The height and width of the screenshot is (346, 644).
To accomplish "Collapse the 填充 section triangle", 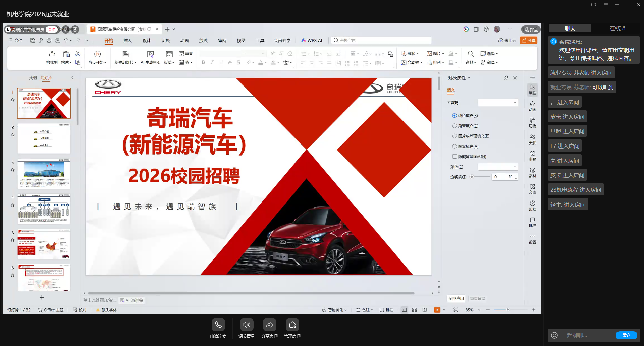I will 449,103.
